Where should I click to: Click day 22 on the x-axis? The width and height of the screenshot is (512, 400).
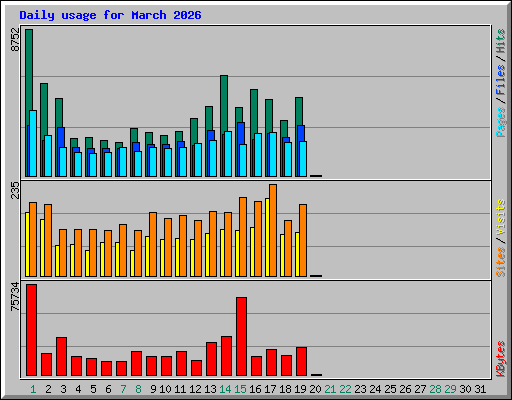[x=345, y=389]
